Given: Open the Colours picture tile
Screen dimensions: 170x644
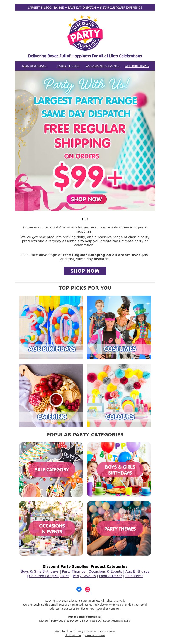Looking at the screenshot, I should pyautogui.click(x=119, y=395).
